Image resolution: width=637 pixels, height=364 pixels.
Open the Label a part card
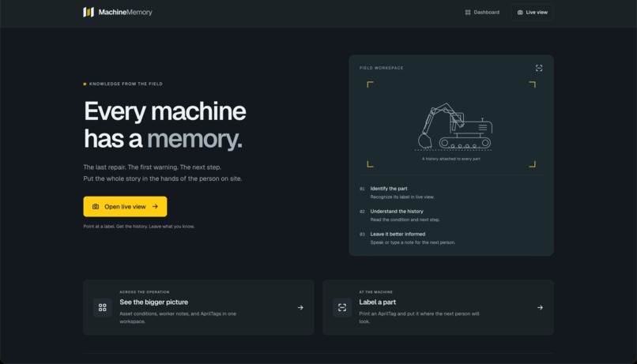click(438, 307)
